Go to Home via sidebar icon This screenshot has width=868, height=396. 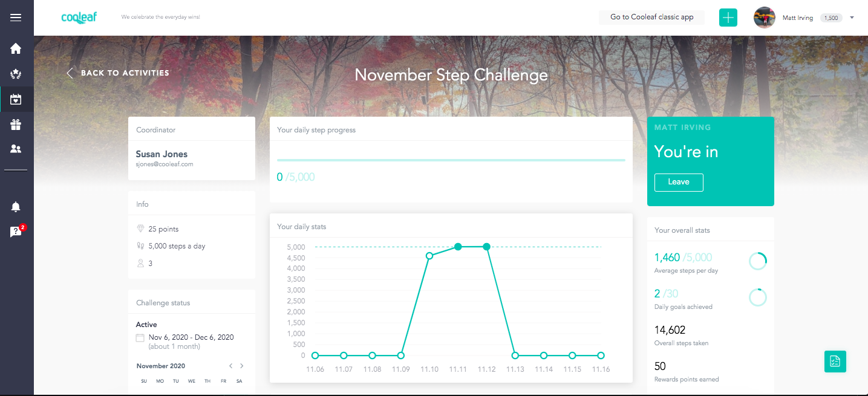16,49
